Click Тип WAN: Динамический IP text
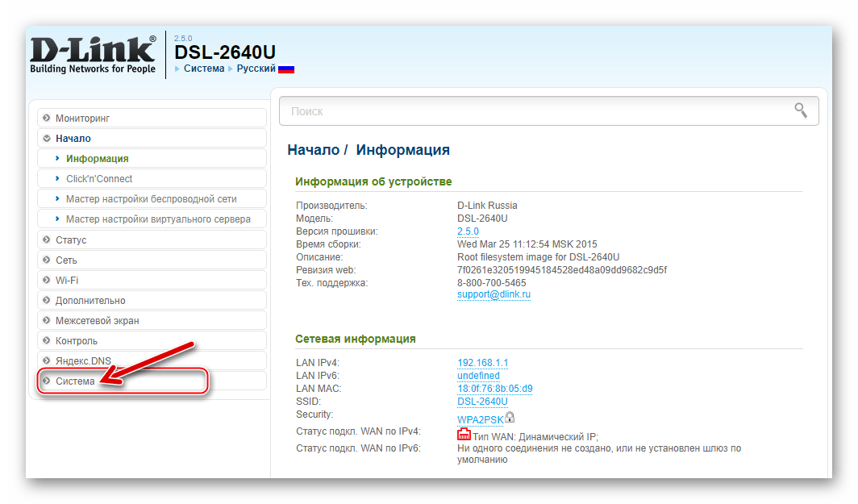The height and width of the screenshot is (504, 858). 535,437
